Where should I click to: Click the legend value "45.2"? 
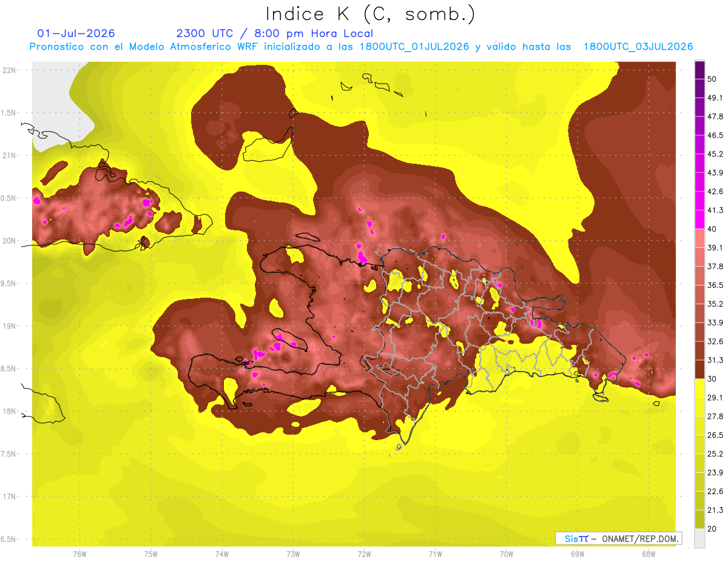pos(715,154)
